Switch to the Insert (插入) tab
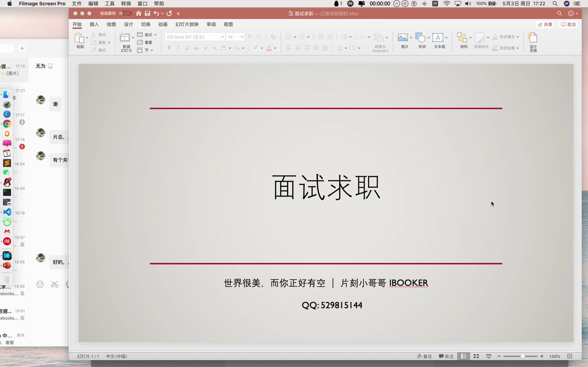 tap(94, 24)
